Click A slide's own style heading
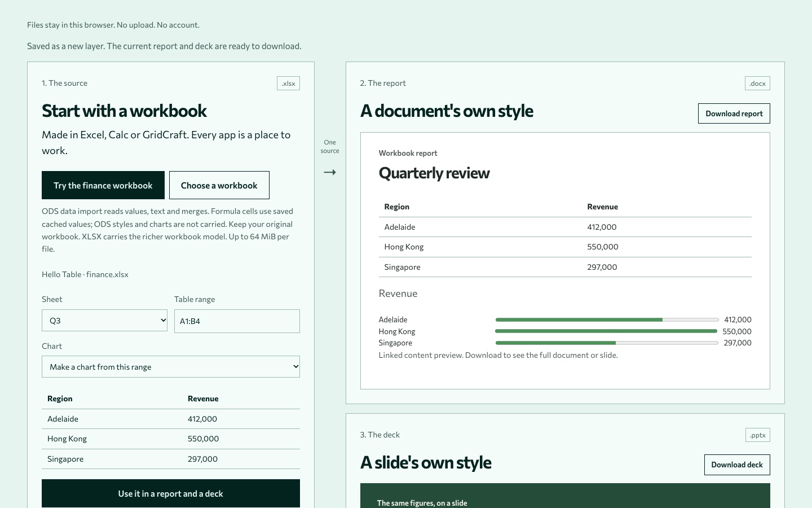Viewport: 812px width, 508px height. coord(426,462)
